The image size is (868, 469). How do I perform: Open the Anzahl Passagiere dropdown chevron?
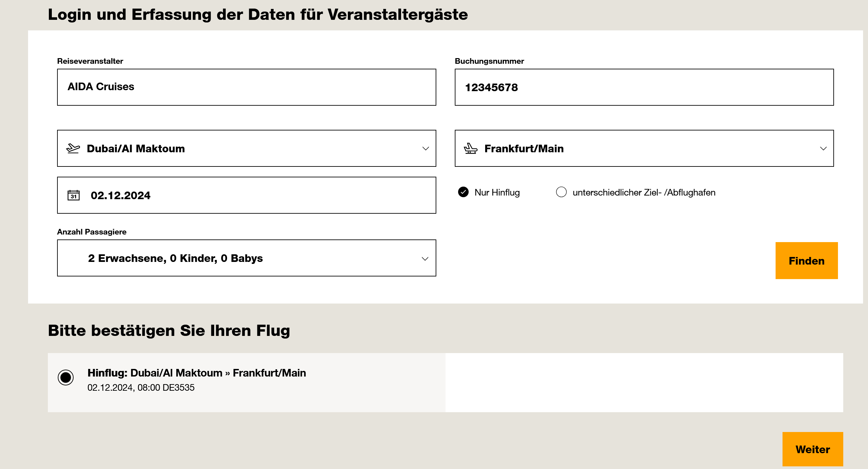click(425, 259)
